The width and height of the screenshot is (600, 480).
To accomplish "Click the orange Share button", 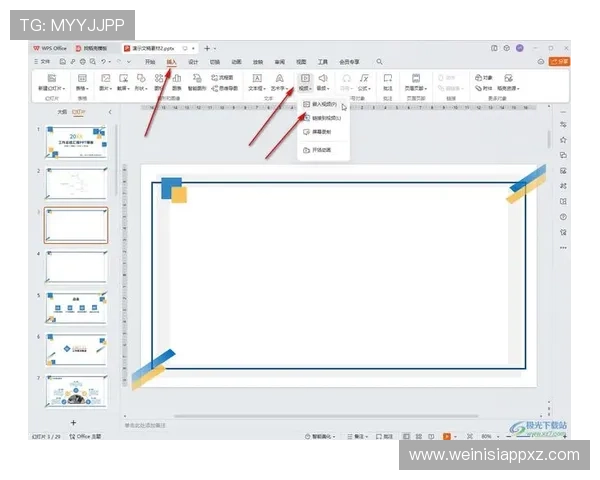I will 563,62.
